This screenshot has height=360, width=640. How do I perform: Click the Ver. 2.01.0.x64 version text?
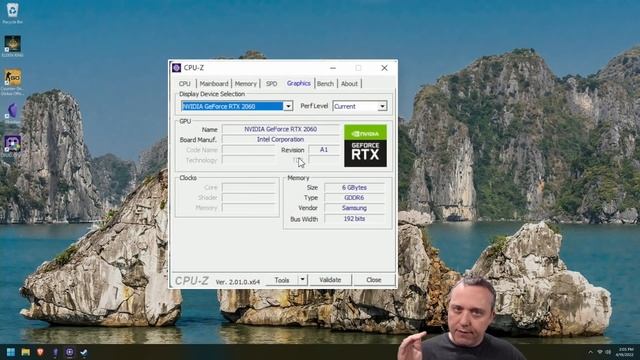point(238,282)
